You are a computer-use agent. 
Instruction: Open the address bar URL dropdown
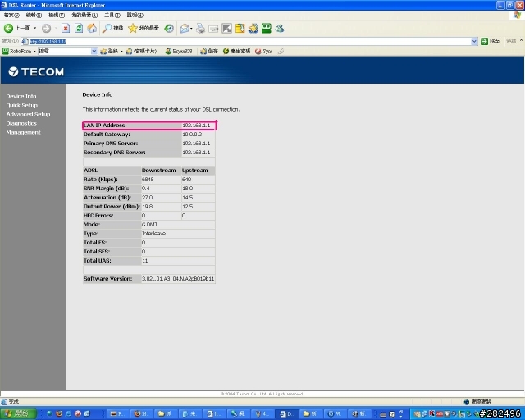click(474, 42)
